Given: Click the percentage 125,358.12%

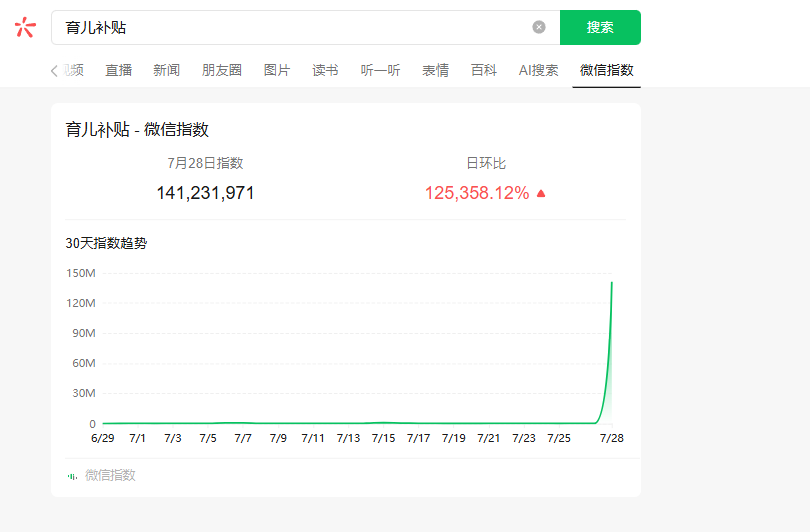Looking at the screenshot, I should (x=477, y=193).
